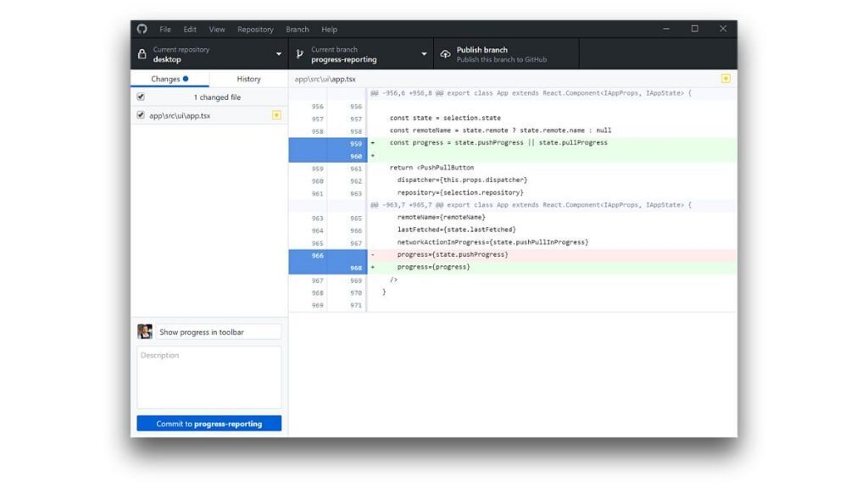868x488 pixels.
Task: Click the user avatar beside the summary field
Action: (x=145, y=330)
